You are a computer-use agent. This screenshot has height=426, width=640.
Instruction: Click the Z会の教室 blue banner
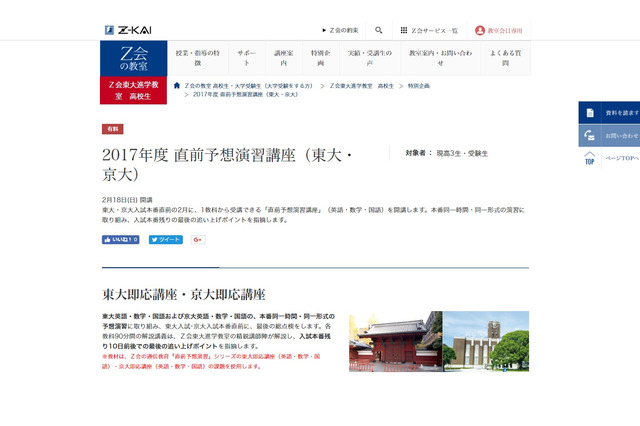133,58
